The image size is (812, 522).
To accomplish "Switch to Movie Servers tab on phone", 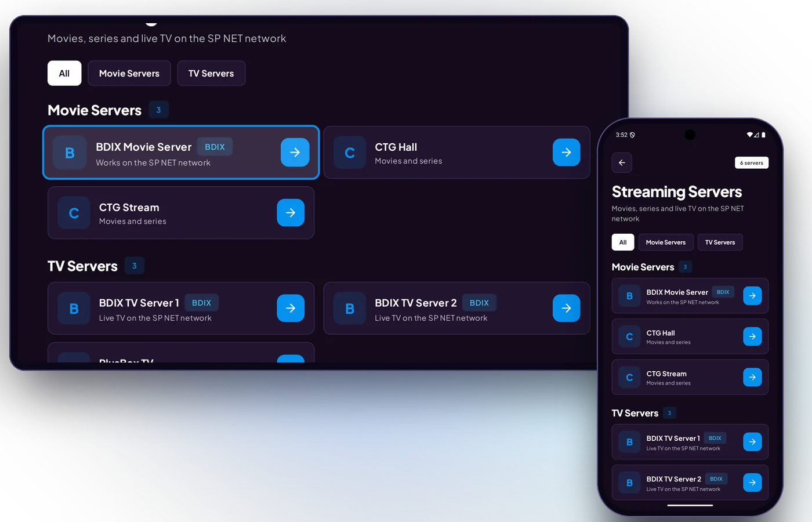I will point(666,242).
